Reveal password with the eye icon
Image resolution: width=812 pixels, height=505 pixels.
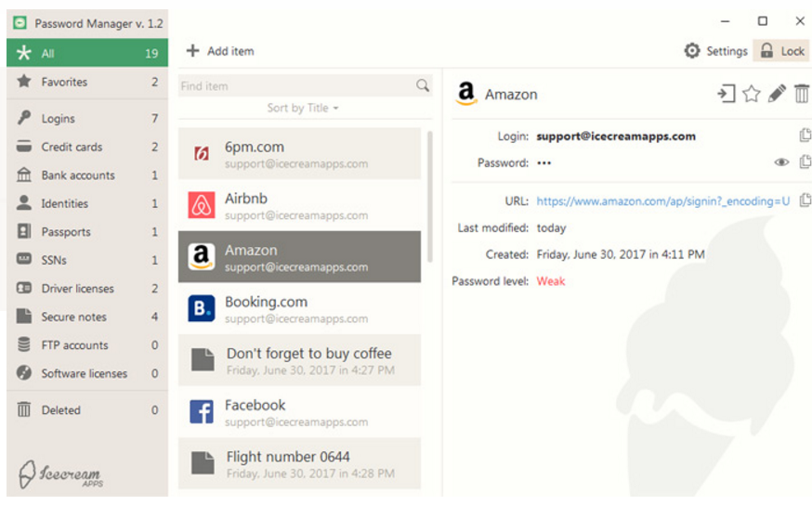[781, 162]
